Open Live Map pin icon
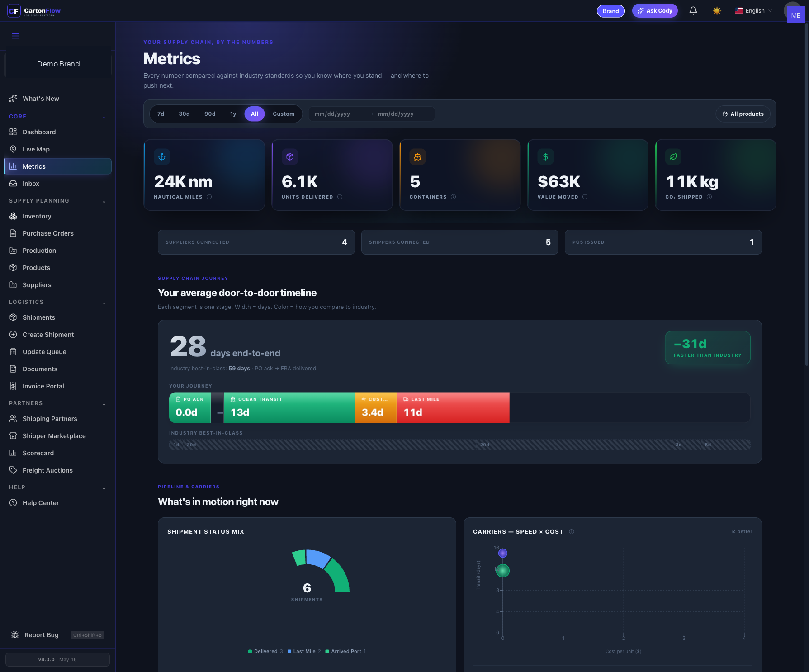Image resolution: width=809 pixels, height=672 pixels. click(13, 149)
